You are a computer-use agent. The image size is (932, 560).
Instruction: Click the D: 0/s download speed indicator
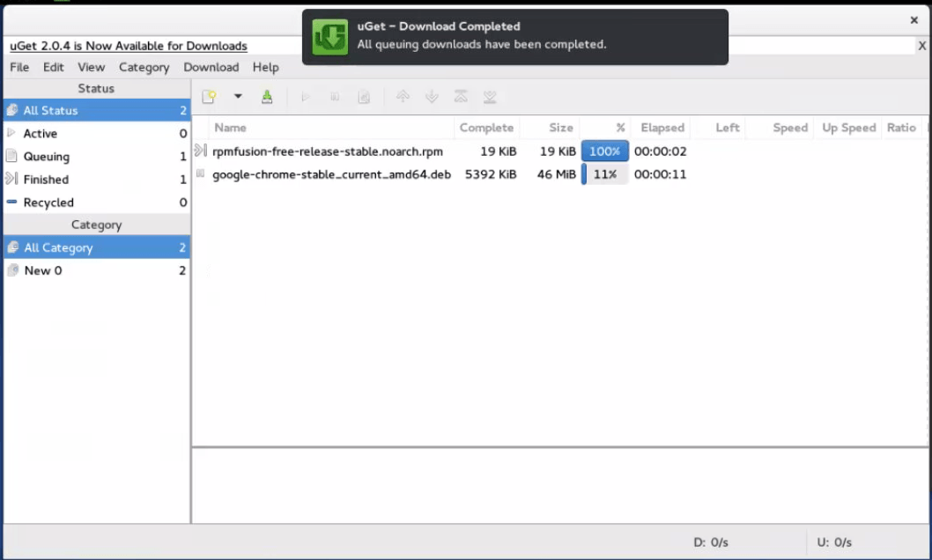(x=710, y=542)
